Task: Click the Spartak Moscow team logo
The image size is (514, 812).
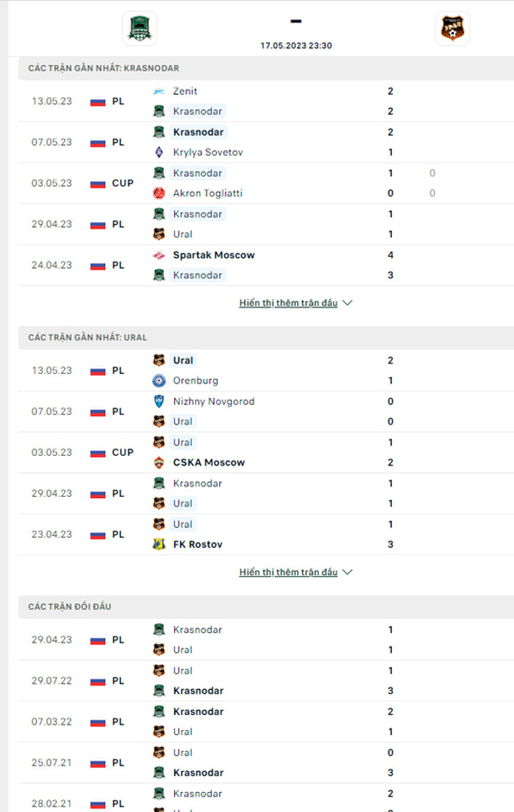Action: 159,255
